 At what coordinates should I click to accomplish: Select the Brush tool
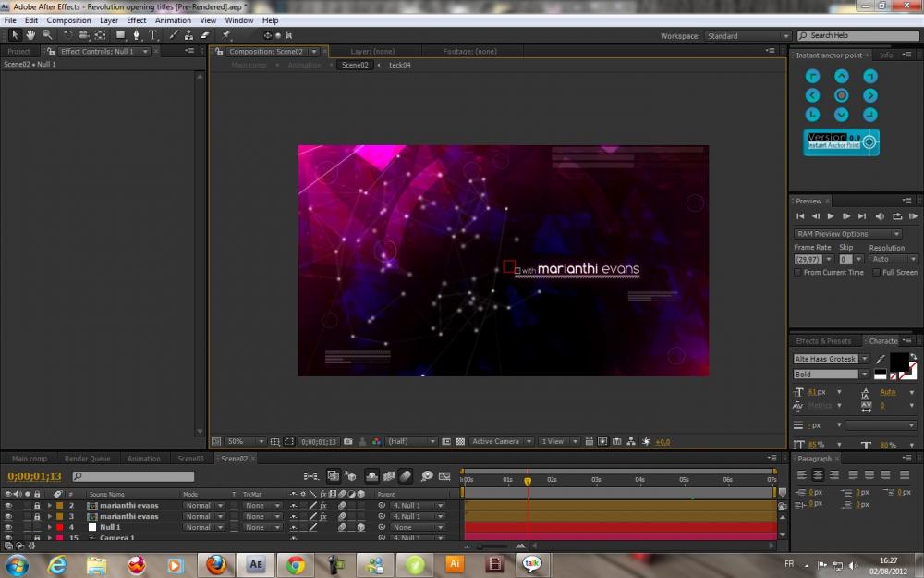(x=174, y=35)
